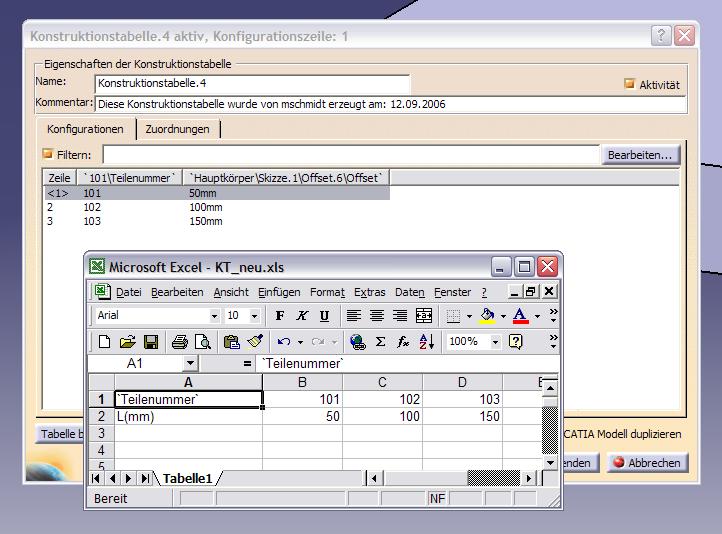Open Excel help question mark icon
The width and height of the screenshot is (722, 534).
coord(516,342)
